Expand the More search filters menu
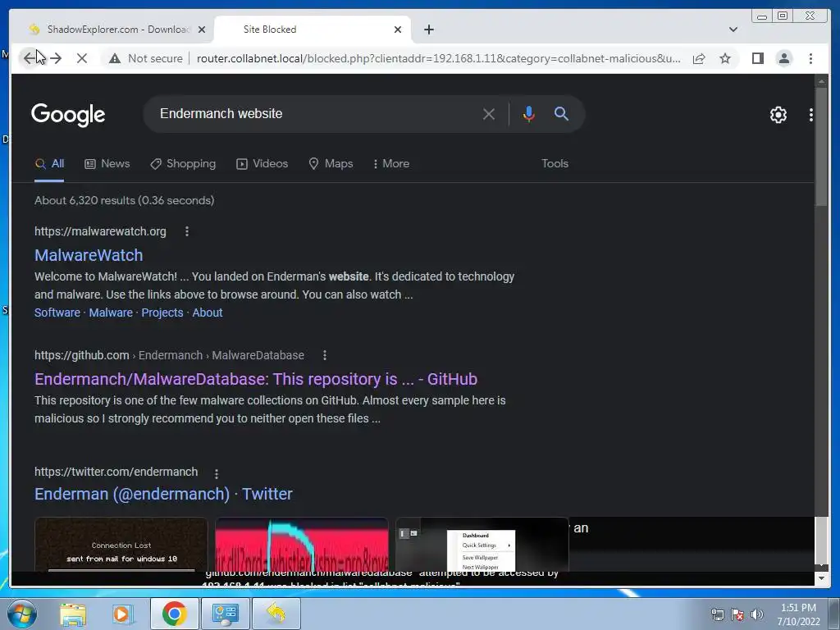The image size is (840, 630). pyautogui.click(x=391, y=164)
